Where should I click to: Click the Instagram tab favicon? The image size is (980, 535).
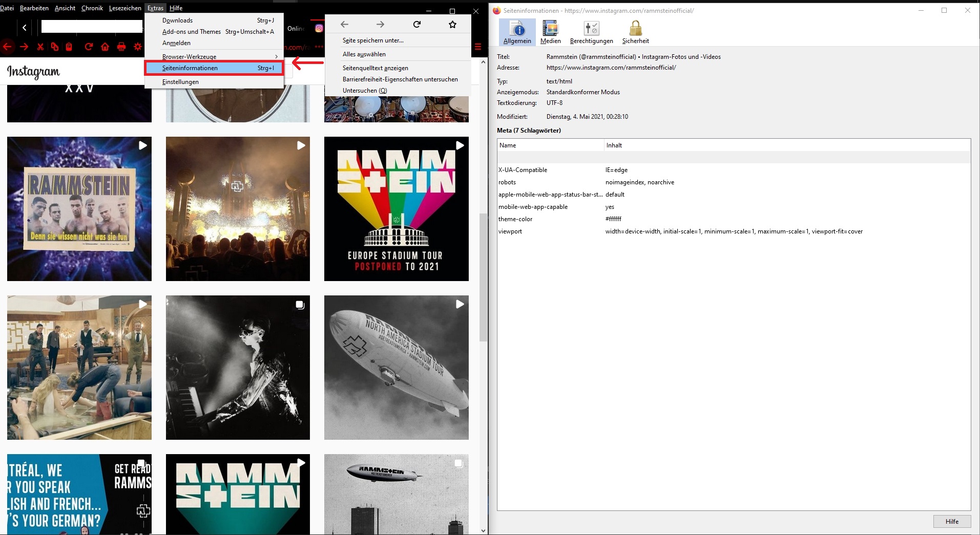point(319,29)
